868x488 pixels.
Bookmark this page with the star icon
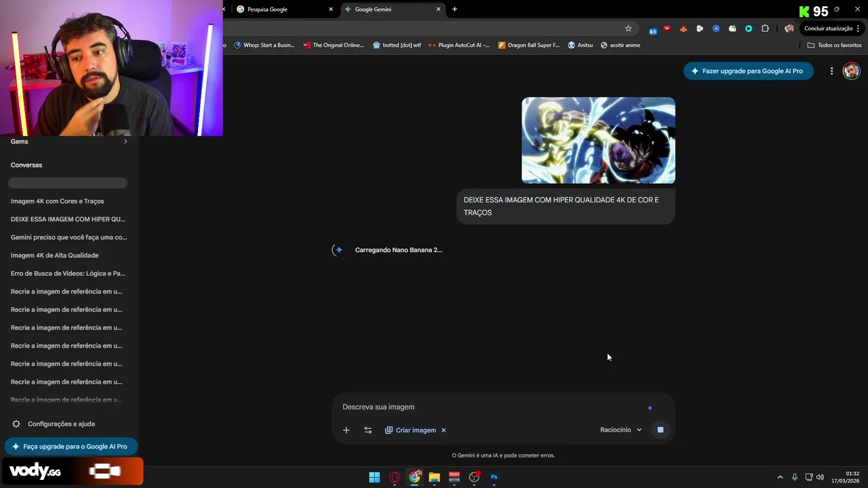pyautogui.click(x=628, y=28)
